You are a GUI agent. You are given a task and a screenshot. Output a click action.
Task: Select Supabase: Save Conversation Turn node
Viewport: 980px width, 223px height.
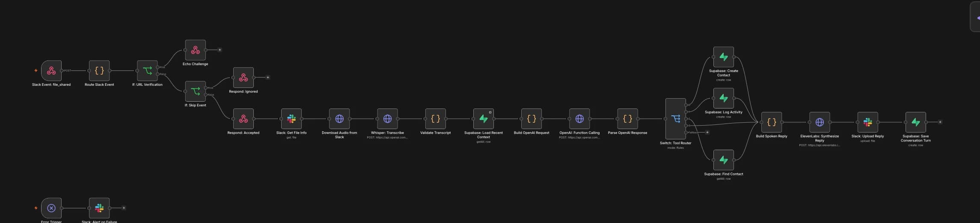click(x=916, y=122)
